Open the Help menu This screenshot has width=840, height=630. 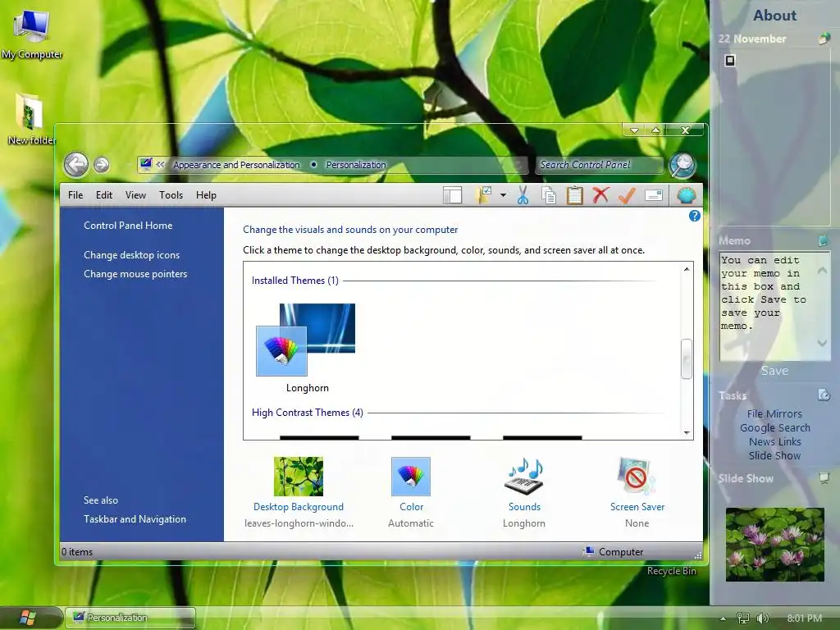pyautogui.click(x=206, y=195)
